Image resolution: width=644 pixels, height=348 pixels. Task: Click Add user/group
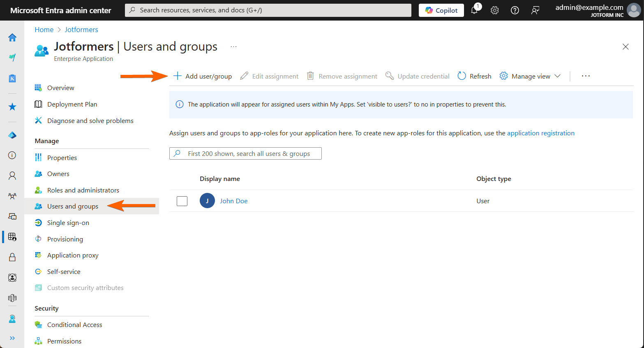point(202,76)
